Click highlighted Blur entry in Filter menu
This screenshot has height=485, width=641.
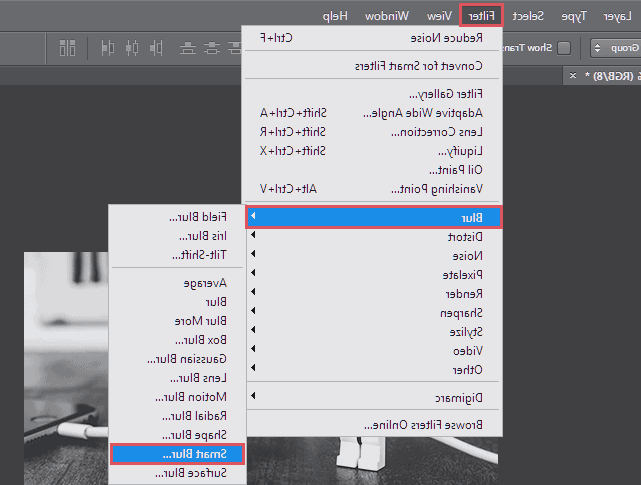tap(373, 218)
